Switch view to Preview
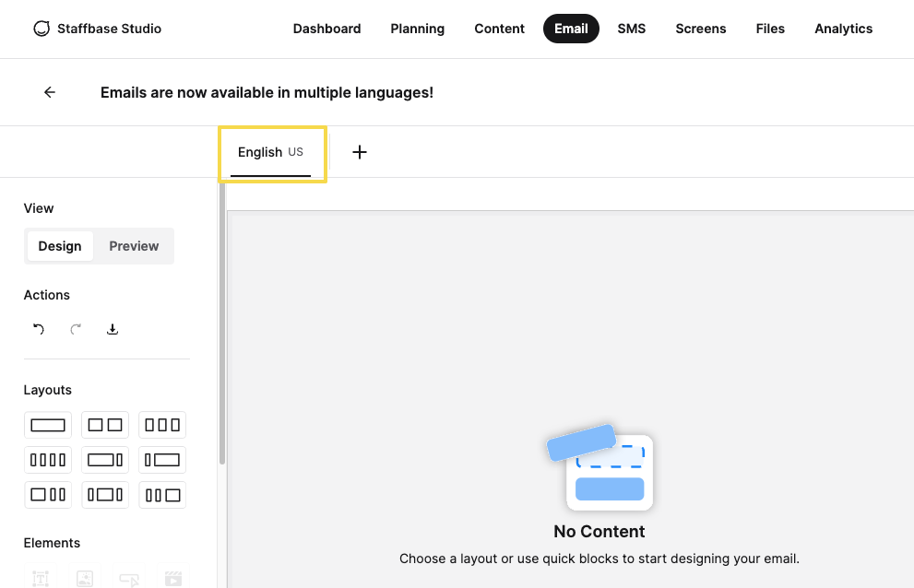Screen dimensions: 914x588 134,246
